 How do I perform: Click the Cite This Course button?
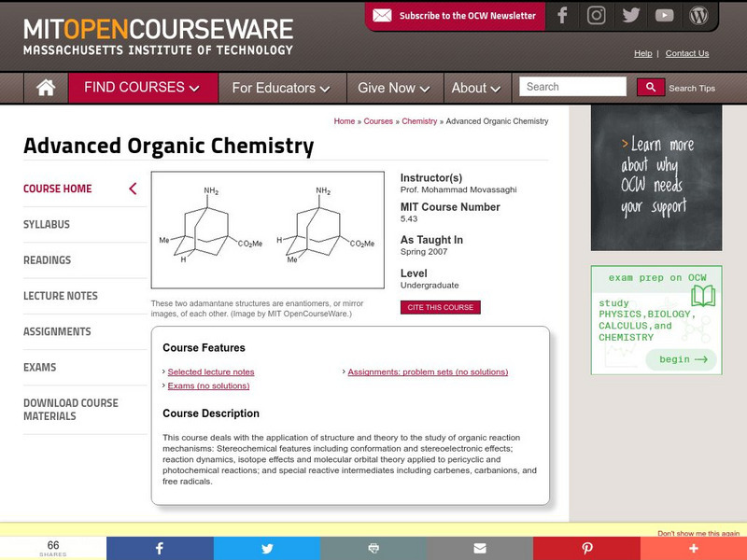(440, 307)
